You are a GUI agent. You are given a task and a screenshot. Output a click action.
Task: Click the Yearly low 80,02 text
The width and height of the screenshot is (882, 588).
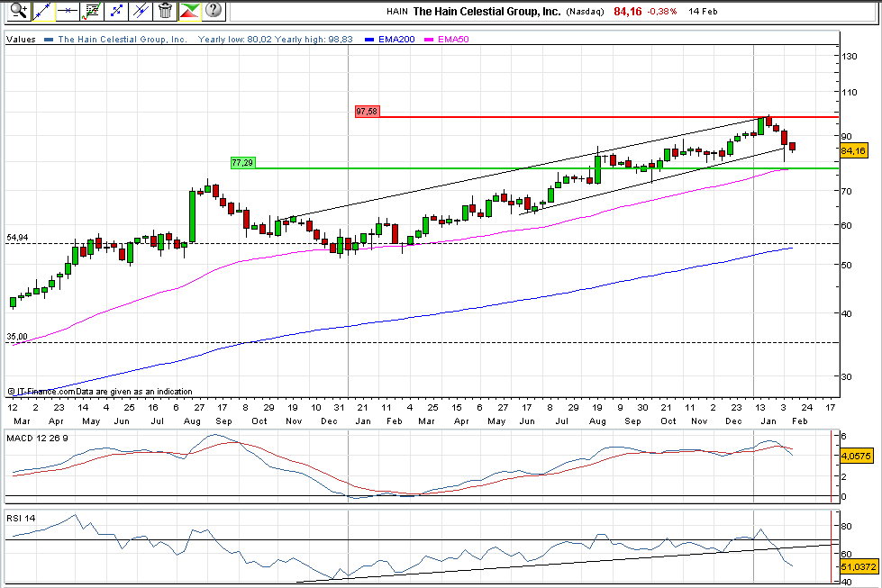(234, 40)
